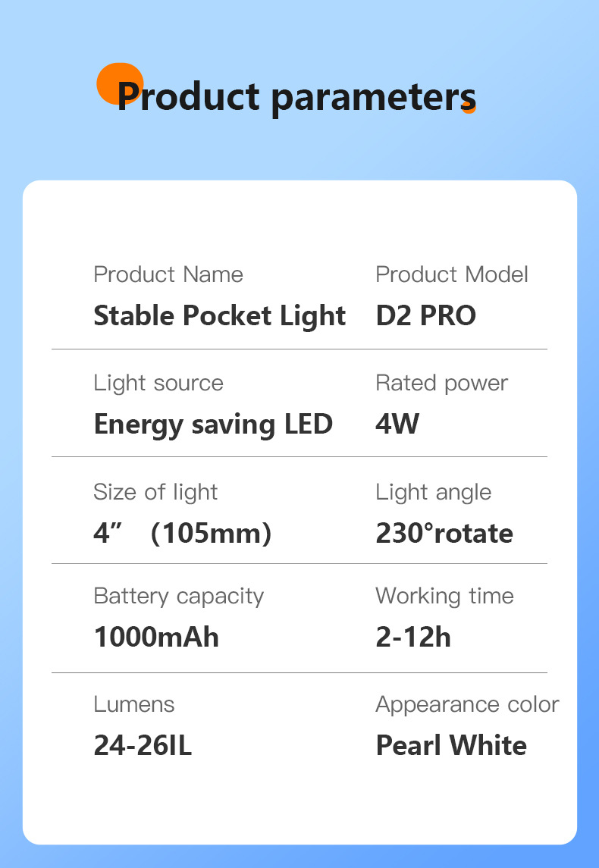The height and width of the screenshot is (868, 599).
Task: Click the "230°rotate" angle value
Action: click(x=444, y=534)
